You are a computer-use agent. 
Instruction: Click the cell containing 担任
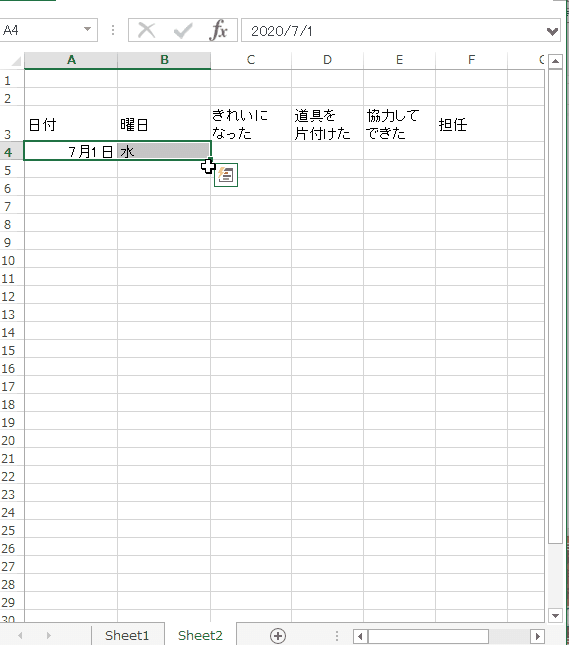(x=471, y=124)
